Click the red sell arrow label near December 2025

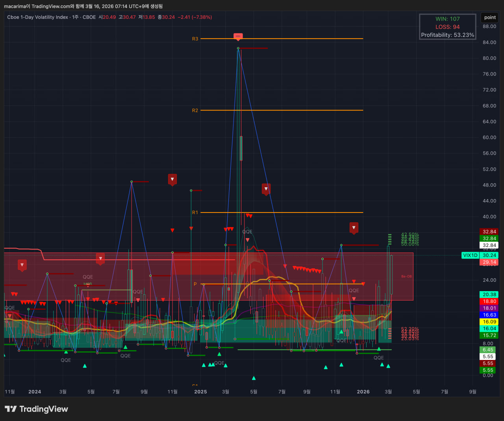[x=354, y=227]
